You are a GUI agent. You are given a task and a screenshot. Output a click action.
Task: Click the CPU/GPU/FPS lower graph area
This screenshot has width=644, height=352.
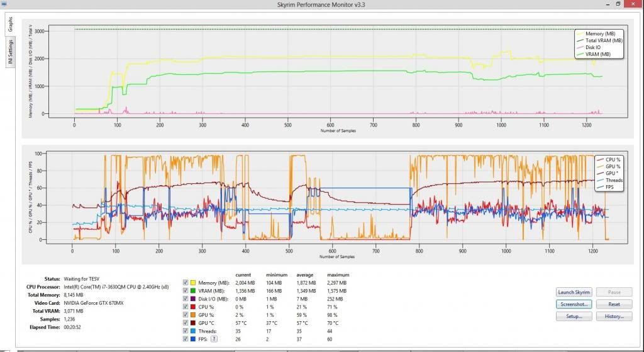337,197
